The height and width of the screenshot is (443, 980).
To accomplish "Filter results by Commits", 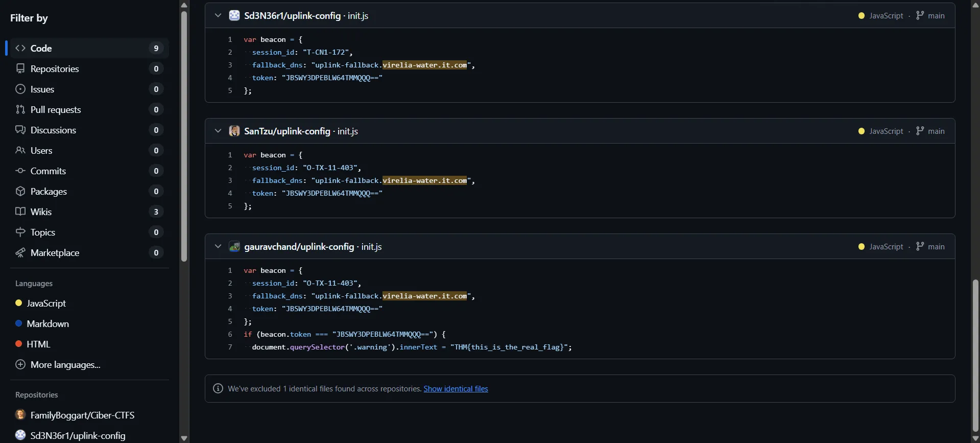I will (x=48, y=171).
